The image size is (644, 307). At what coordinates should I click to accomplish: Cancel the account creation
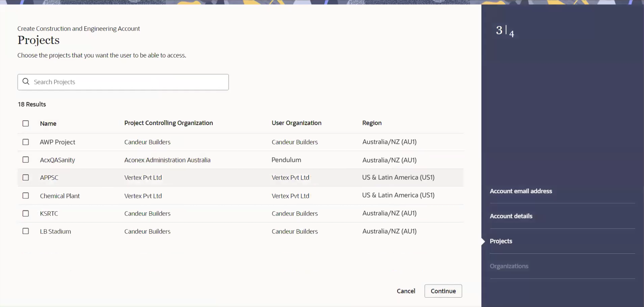[406, 291]
